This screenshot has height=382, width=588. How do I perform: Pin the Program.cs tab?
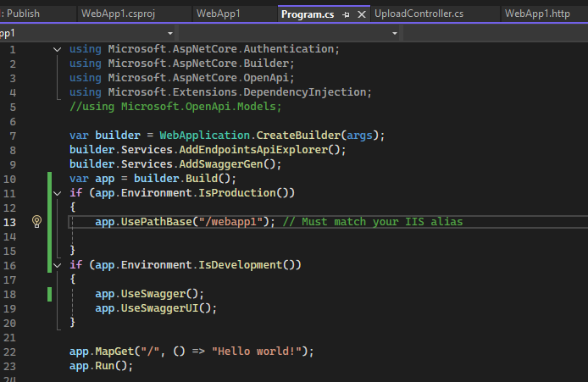pyautogui.click(x=346, y=14)
